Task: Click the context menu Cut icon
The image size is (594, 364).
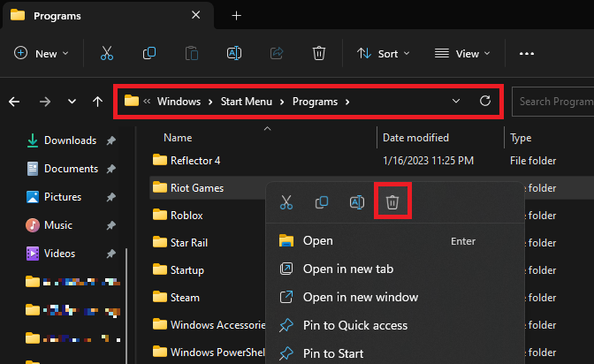Action: coord(286,202)
